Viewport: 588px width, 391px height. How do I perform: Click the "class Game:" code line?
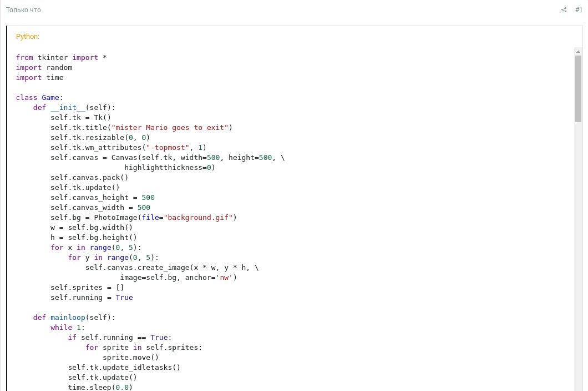pos(39,98)
